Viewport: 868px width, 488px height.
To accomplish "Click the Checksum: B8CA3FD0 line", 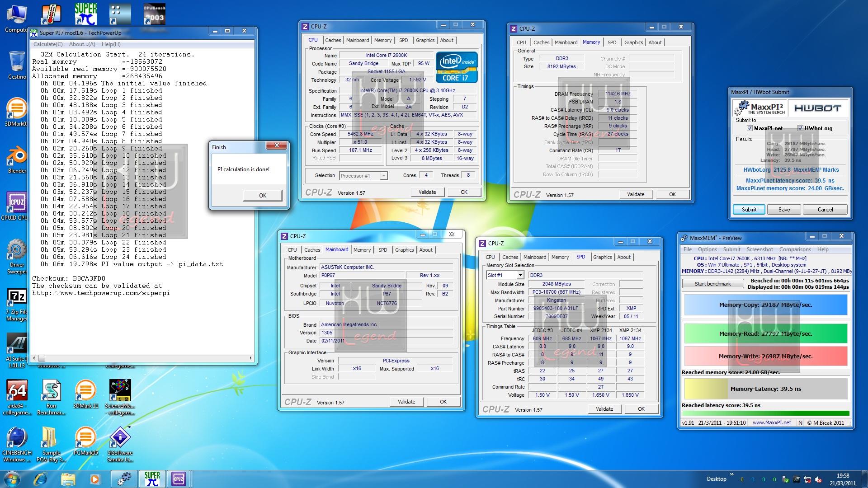I will point(69,279).
